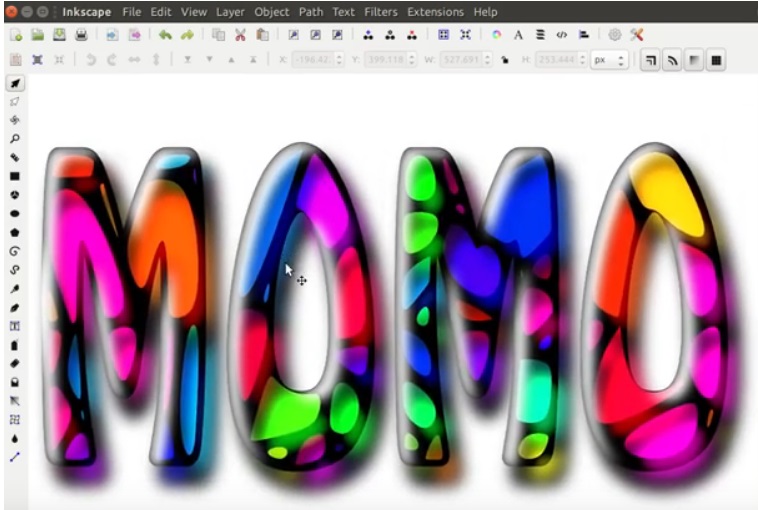
Task: Create a new document
Action: [x=16, y=35]
